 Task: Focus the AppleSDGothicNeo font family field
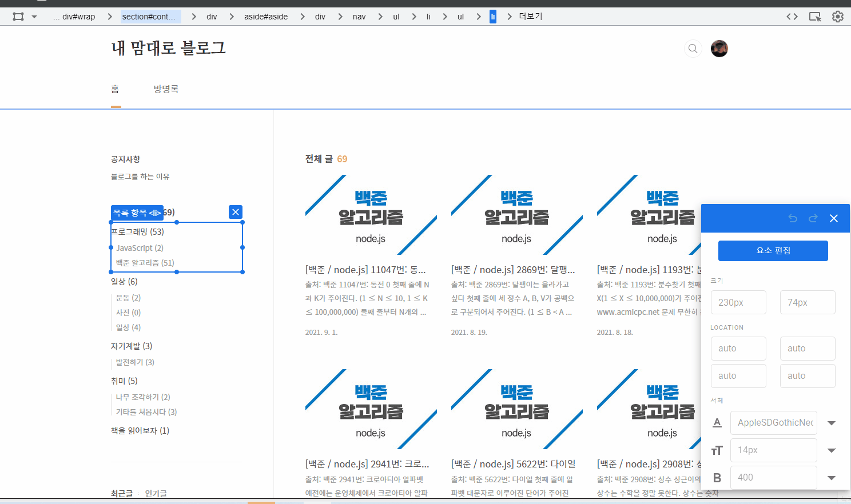pos(774,423)
